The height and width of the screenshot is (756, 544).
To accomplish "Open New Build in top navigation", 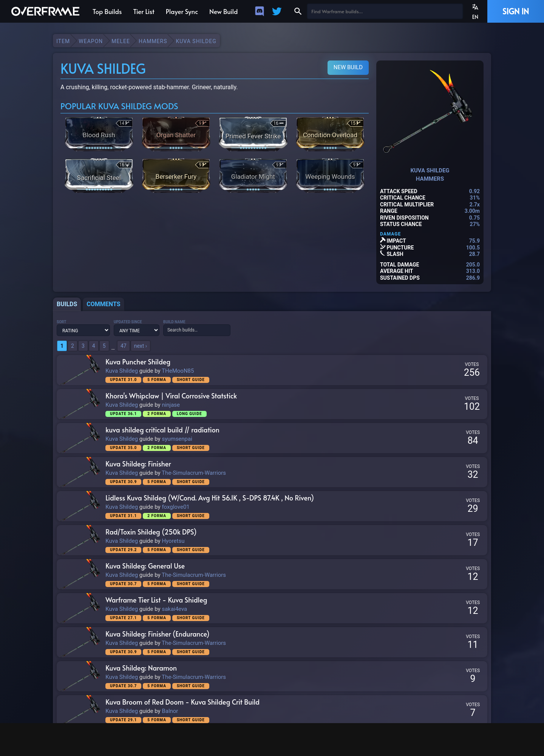I will click(224, 12).
